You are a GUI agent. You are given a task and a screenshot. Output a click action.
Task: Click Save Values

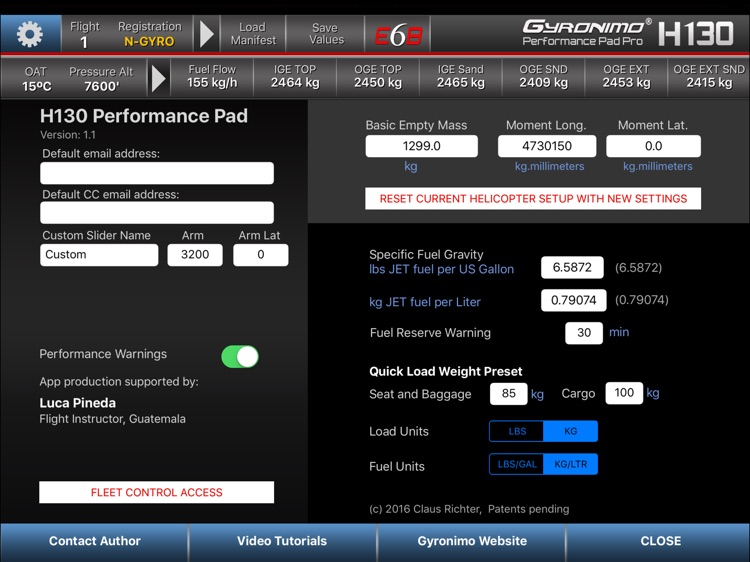click(x=326, y=34)
